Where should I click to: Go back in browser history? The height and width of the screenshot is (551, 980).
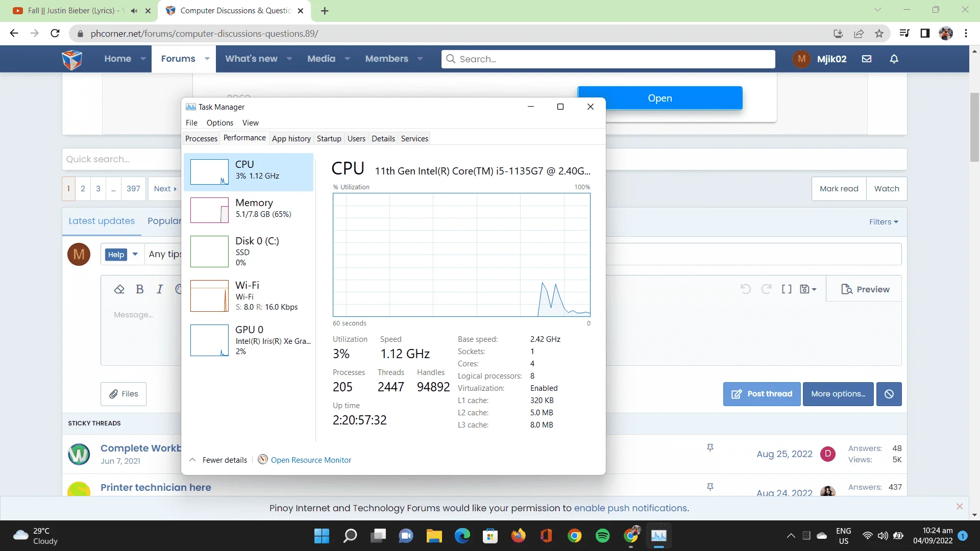tap(14, 34)
